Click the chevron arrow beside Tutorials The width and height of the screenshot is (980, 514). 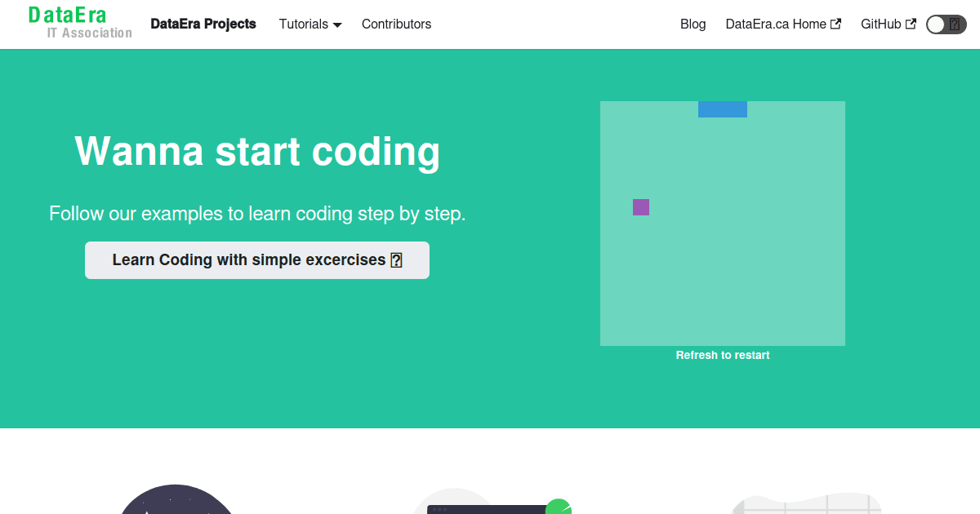coord(338,24)
